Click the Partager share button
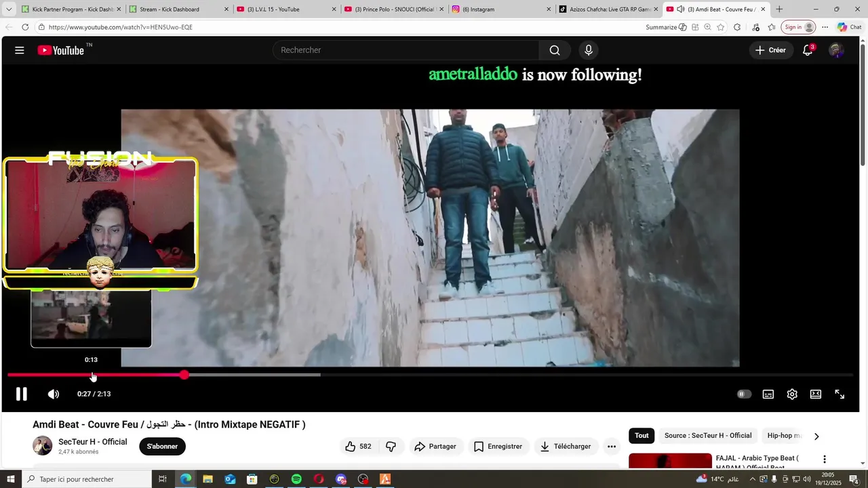 pos(435,447)
